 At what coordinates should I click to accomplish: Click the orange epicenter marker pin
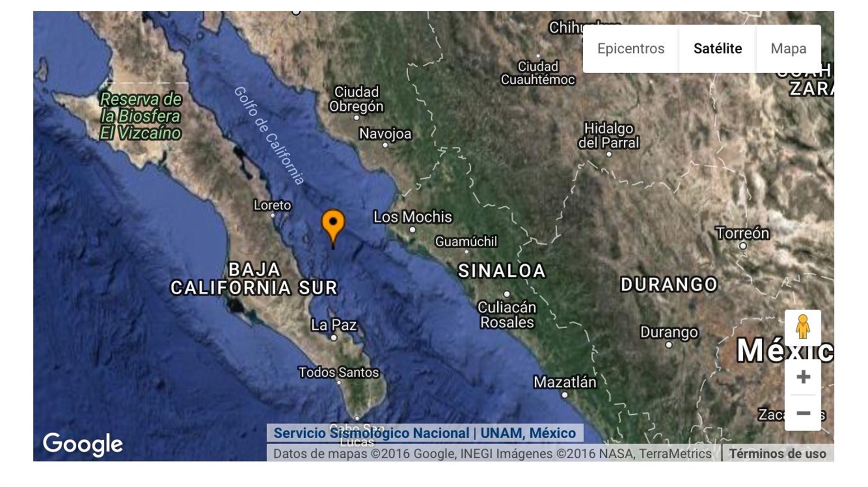(333, 224)
